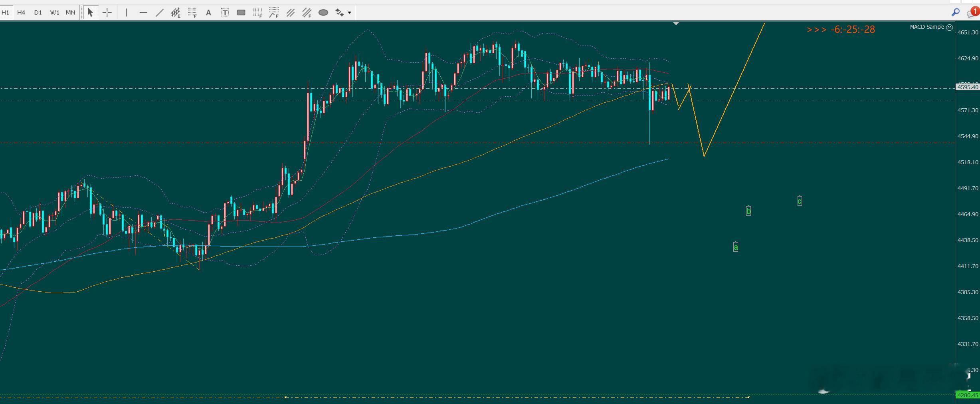The height and width of the screenshot is (404, 980).
Task: Click the 4385.30 price axis value
Action: 968,292
